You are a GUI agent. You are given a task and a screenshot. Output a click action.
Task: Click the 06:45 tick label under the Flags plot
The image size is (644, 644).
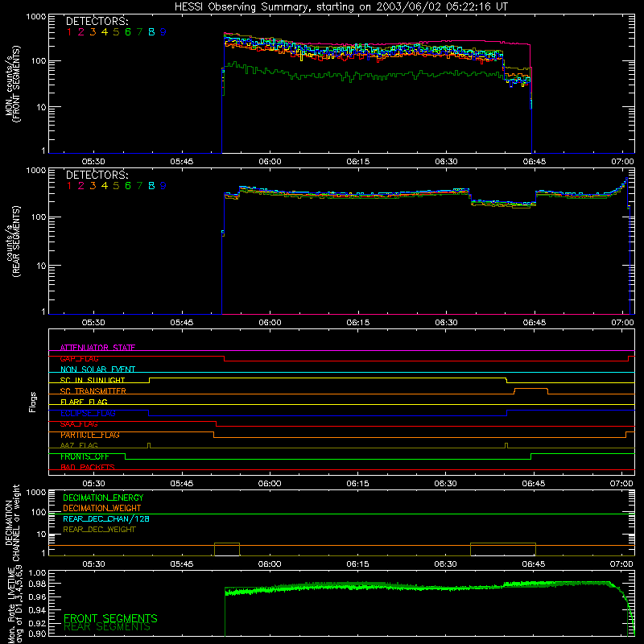(x=534, y=484)
